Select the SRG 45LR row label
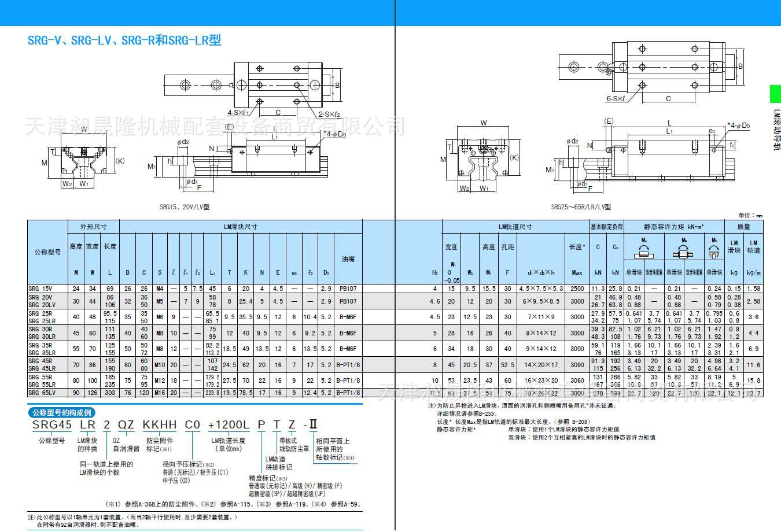This screenshot has height=532, width=781. 42,368
